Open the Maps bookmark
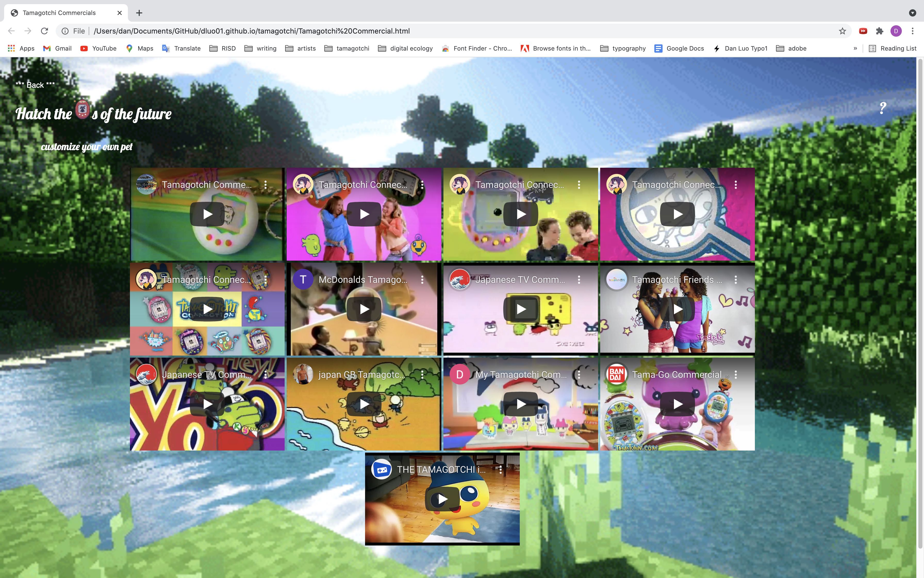 click(139, 49)
